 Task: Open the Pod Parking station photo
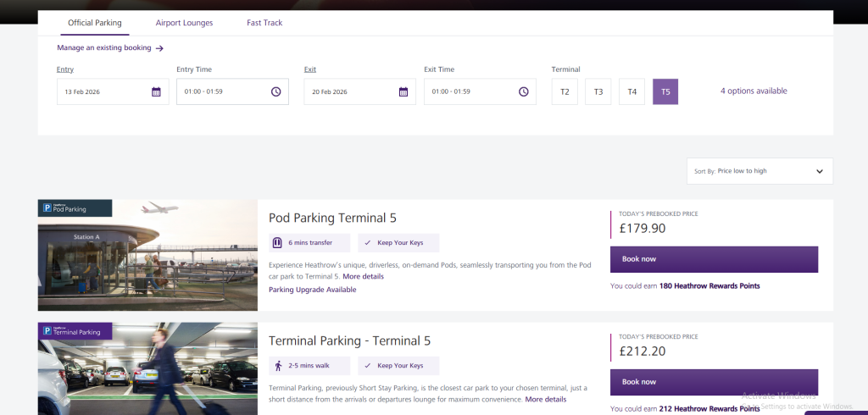click(x=147, y=255)
